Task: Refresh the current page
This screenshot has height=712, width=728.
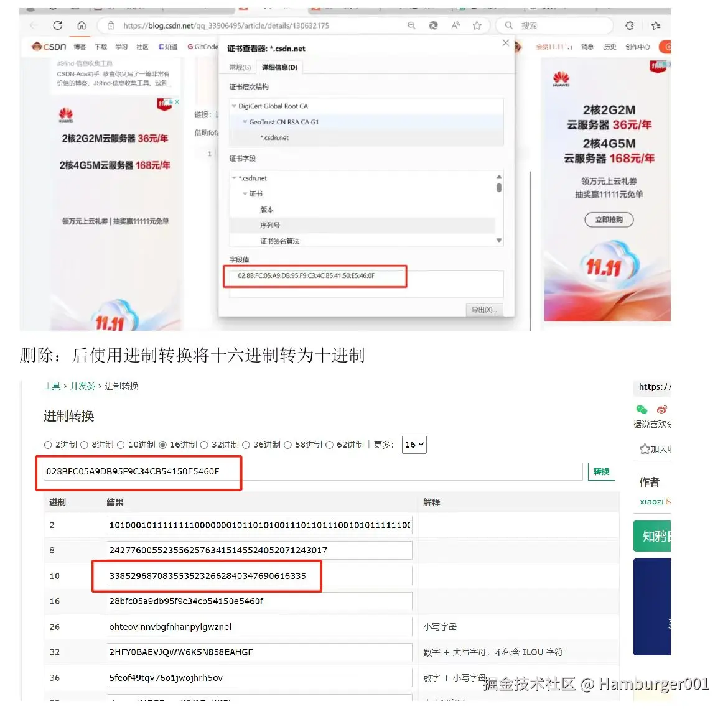Action: point(58,25)
